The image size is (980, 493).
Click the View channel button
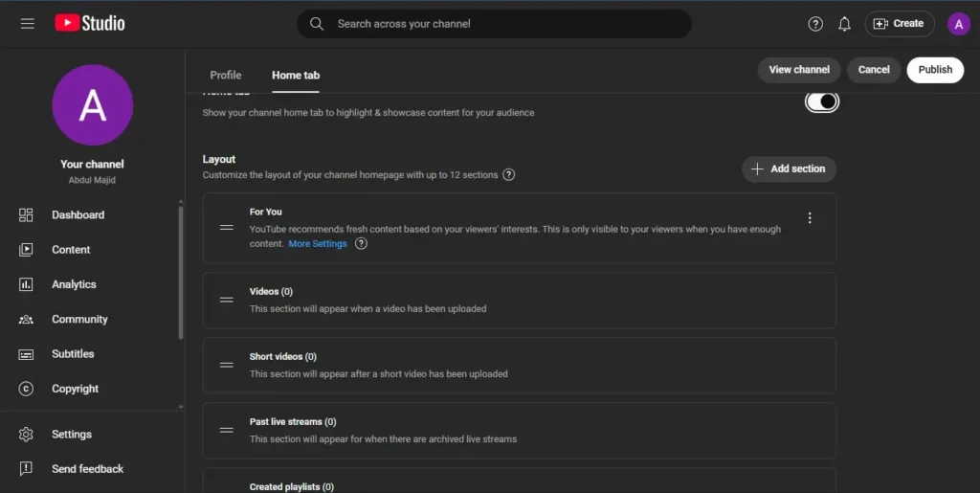click(799, 70)
